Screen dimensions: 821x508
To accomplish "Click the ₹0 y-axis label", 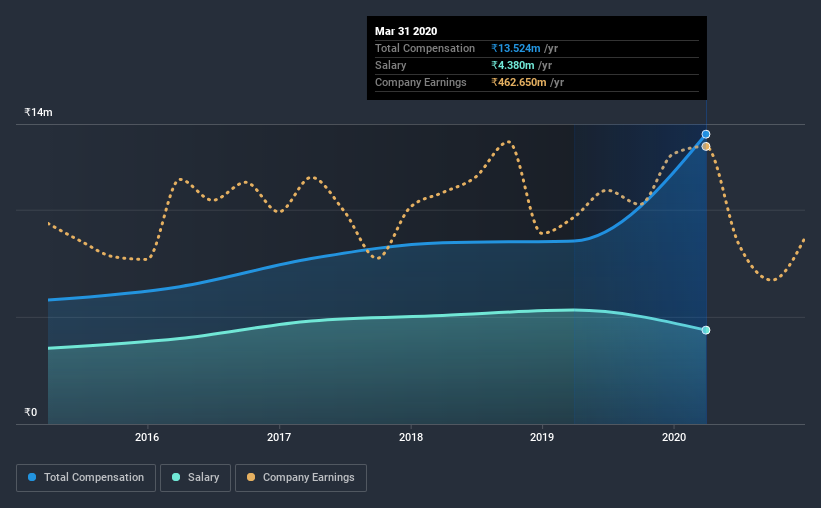I will pyautogui.click(x=31, y=412).
